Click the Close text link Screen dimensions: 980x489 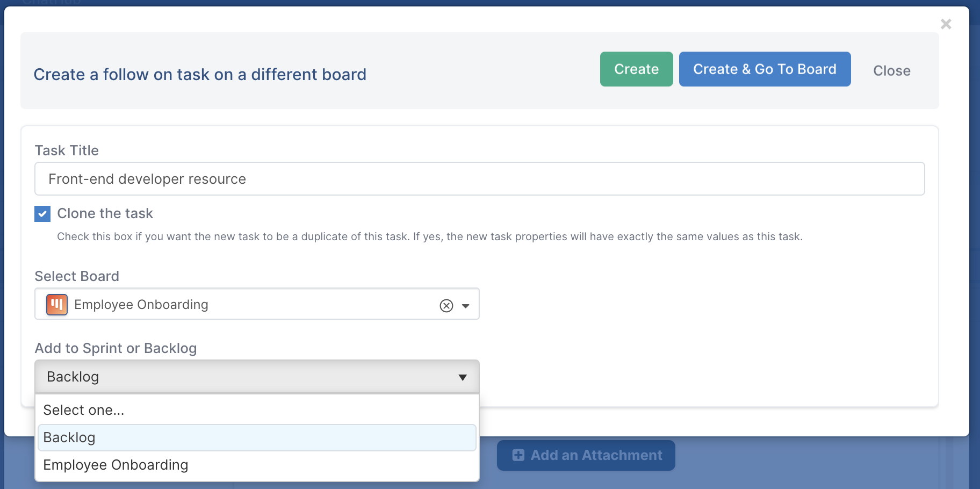(x=891, y=71)
